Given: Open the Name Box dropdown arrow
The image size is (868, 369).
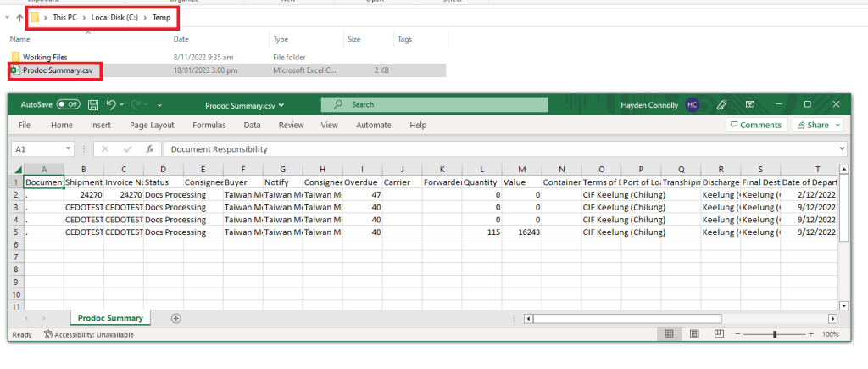Looking at the screenshot, I should [x=69, y=149].
